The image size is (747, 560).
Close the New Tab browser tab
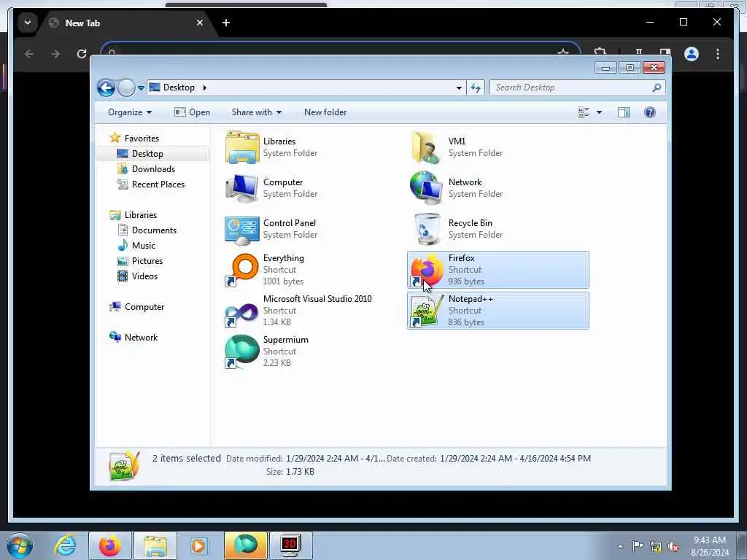point(200,23)
